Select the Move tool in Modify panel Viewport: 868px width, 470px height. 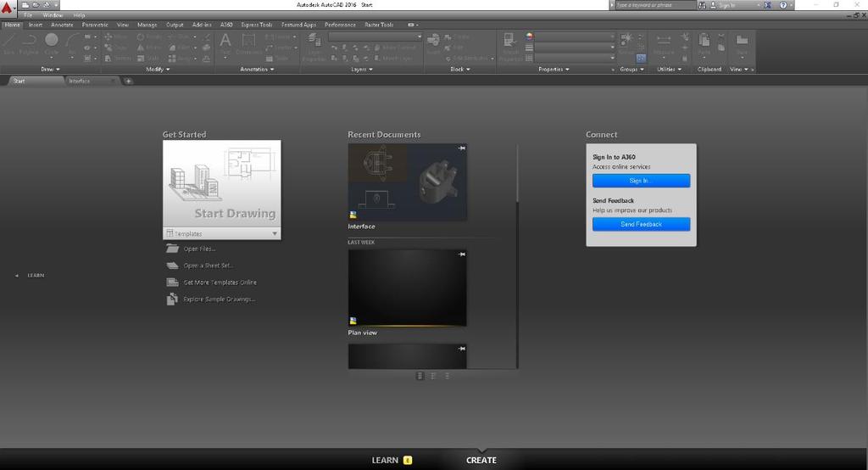click(x=115, y=36)
